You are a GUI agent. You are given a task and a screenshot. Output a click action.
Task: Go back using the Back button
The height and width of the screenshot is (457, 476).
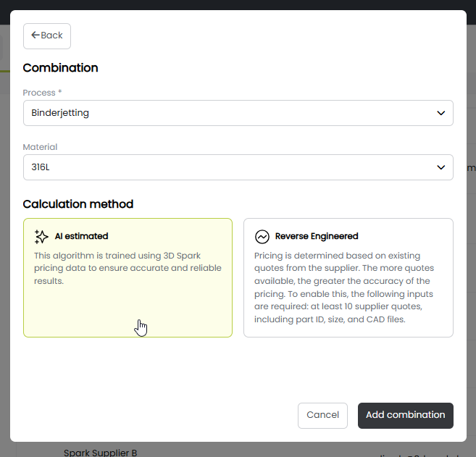[x=47, y=35]
